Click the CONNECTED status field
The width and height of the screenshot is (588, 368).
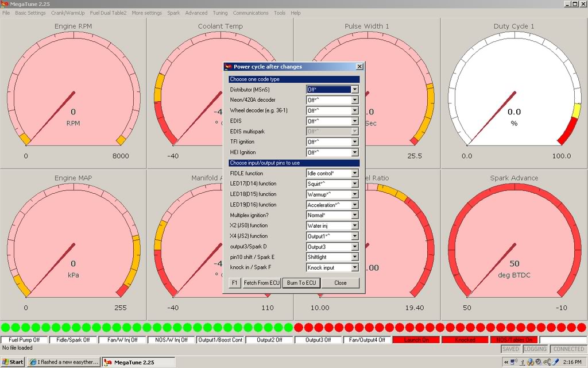(x=568, y=349)
